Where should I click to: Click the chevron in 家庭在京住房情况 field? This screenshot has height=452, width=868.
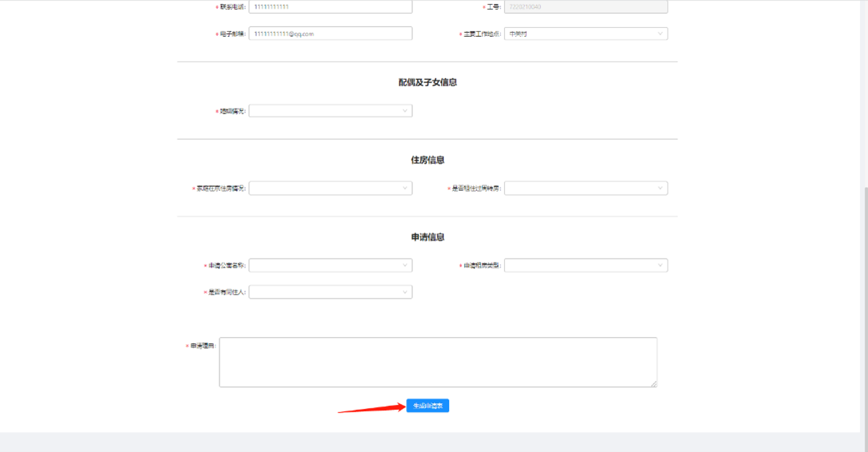[x=404, y=188]
